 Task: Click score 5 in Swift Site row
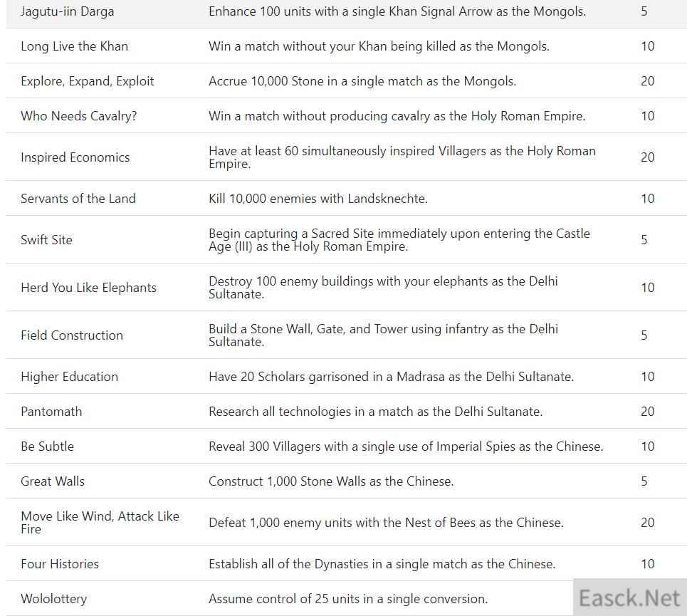click(x=644, y=240)
